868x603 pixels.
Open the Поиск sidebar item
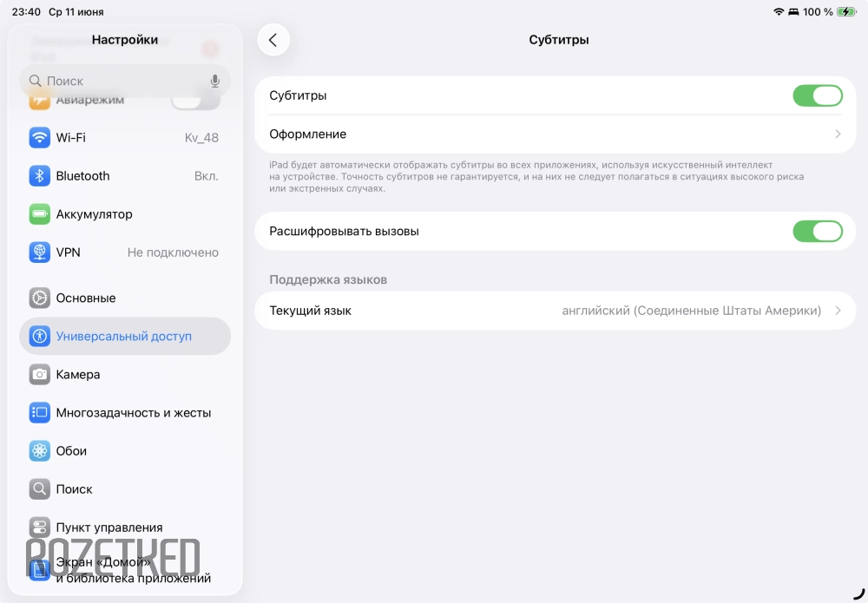pos(124,489)
